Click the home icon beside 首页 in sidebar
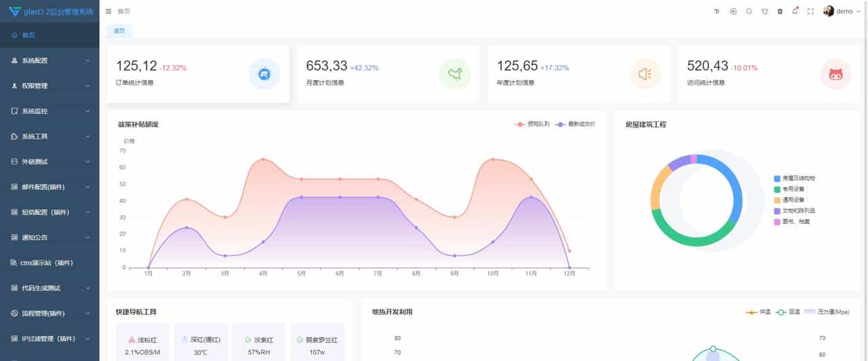This screenshot has width=868, height=361. 15,35
